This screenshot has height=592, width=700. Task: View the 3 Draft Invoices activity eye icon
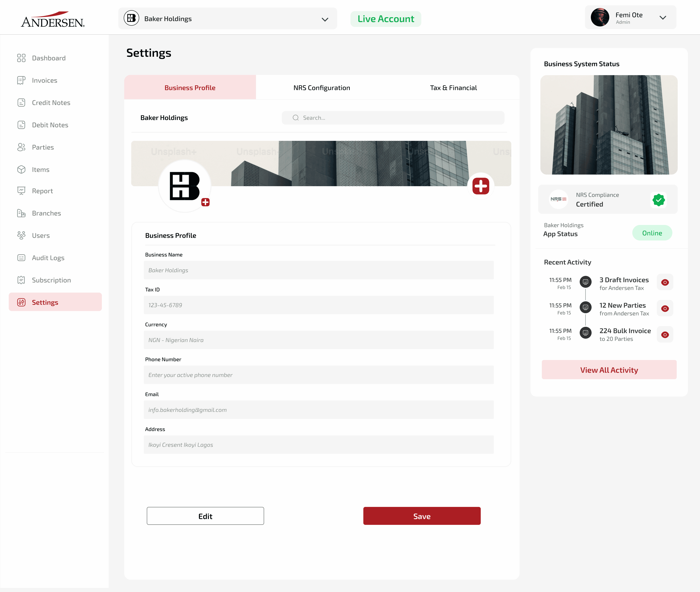click(665, 282)
